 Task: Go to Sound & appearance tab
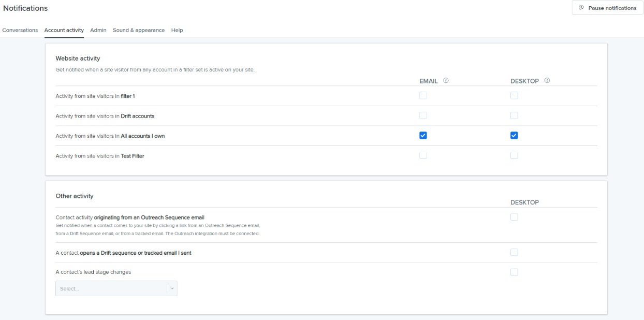point(139,30)
